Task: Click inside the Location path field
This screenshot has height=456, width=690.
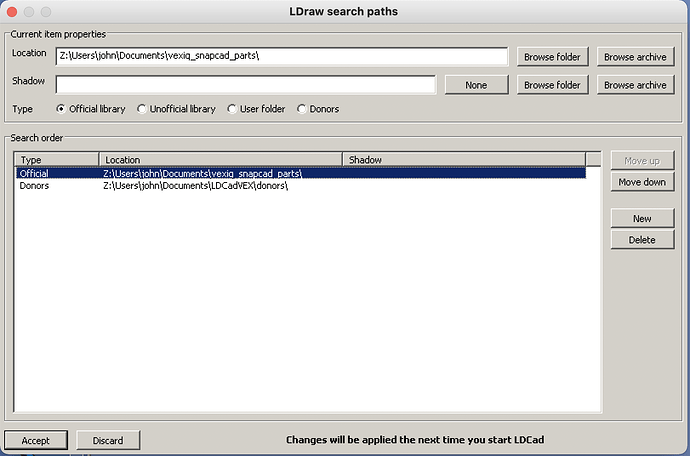Action: [282, 56]
